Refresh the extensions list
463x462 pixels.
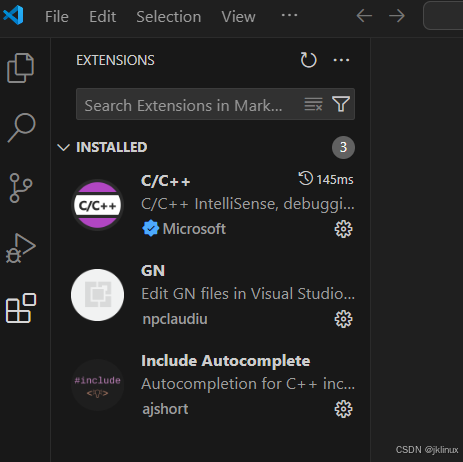(x=308, y=60)
